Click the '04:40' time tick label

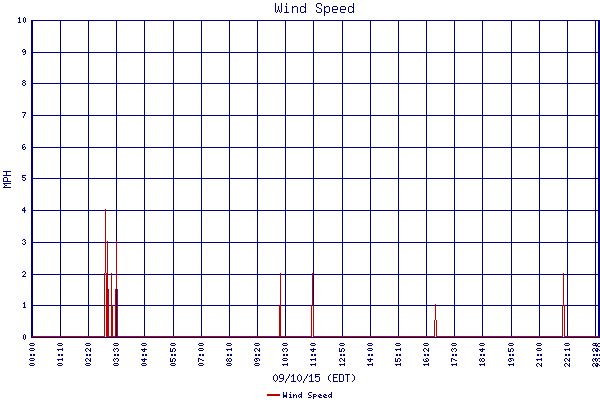coord(144,354)
